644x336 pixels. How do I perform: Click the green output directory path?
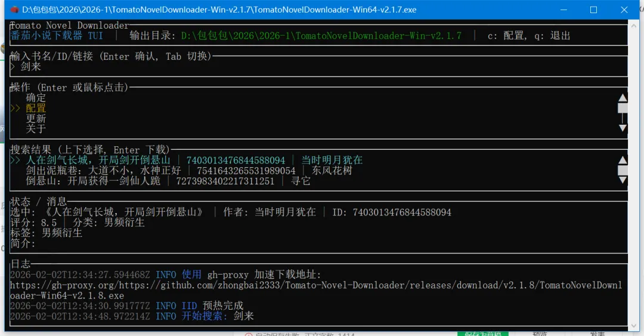[321, 36]
